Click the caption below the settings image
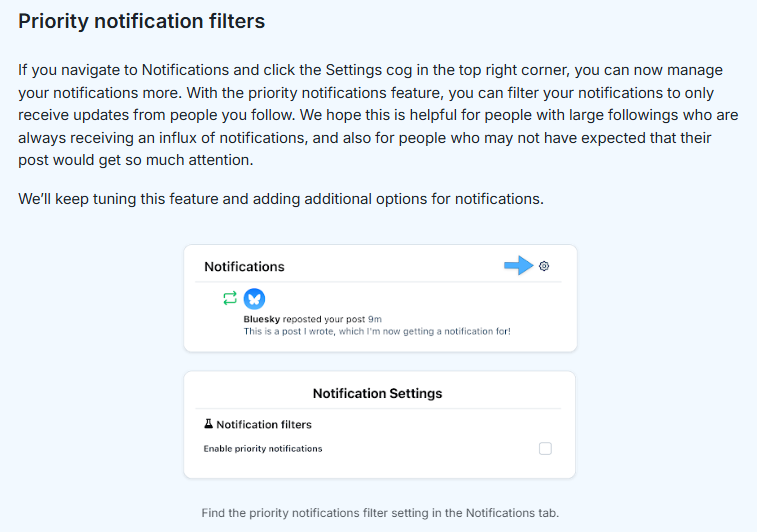 click(x=379, y=513)
